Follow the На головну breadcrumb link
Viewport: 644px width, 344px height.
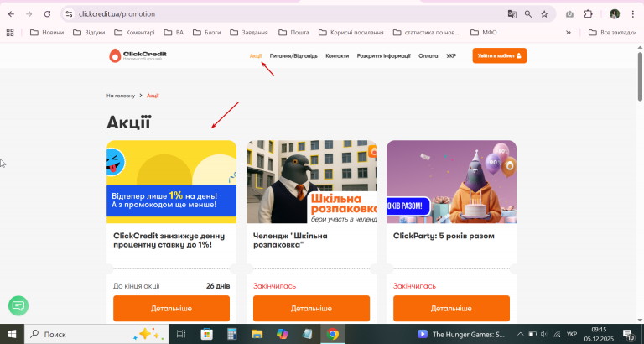pos(121,96)
